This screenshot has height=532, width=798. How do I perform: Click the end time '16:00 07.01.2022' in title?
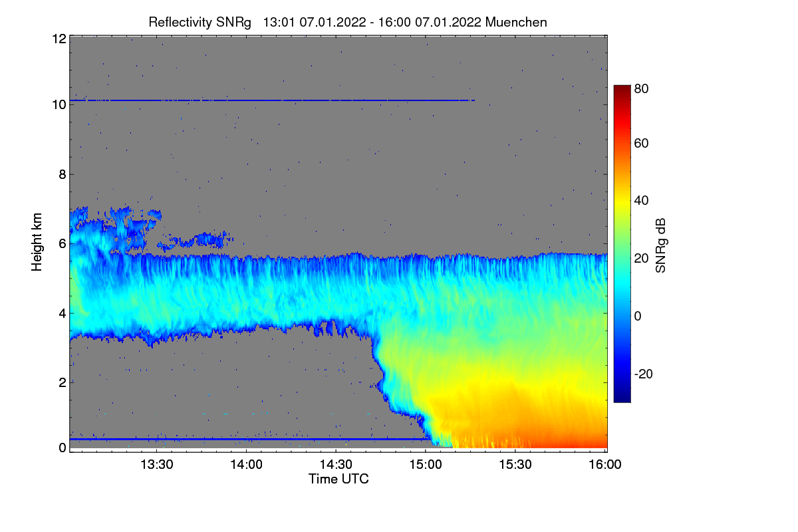point(430,22)
